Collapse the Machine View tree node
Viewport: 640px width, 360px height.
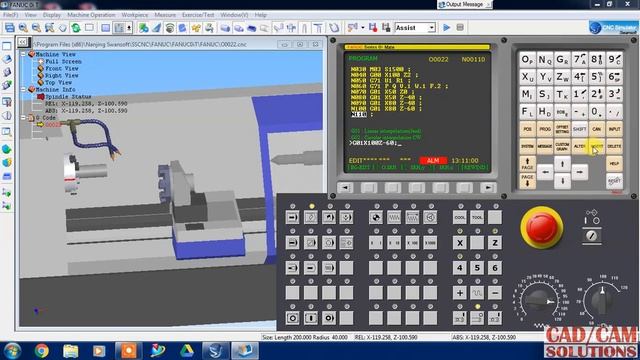point(23,54)
